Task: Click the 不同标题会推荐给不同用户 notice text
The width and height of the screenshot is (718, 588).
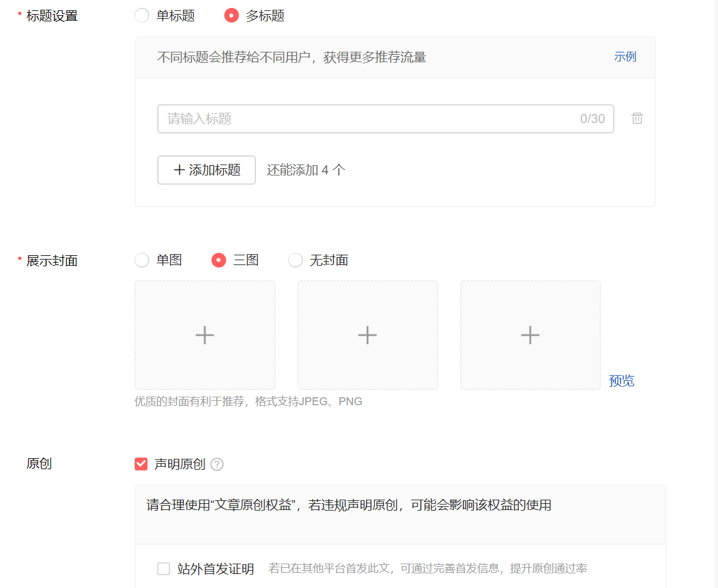Action: pos(292,57)
